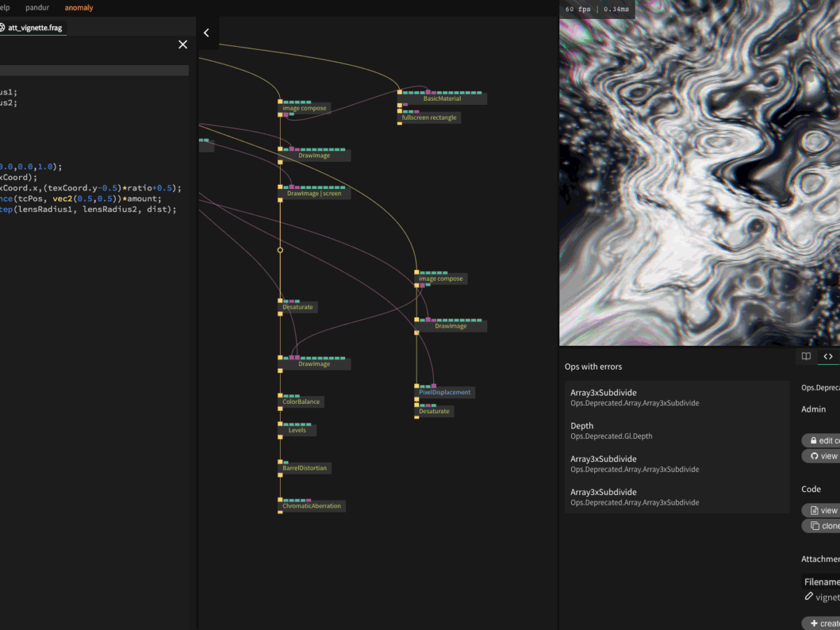
Task: Switch to the att_vignette.frag tab
Action: click(x=35, y=27)
